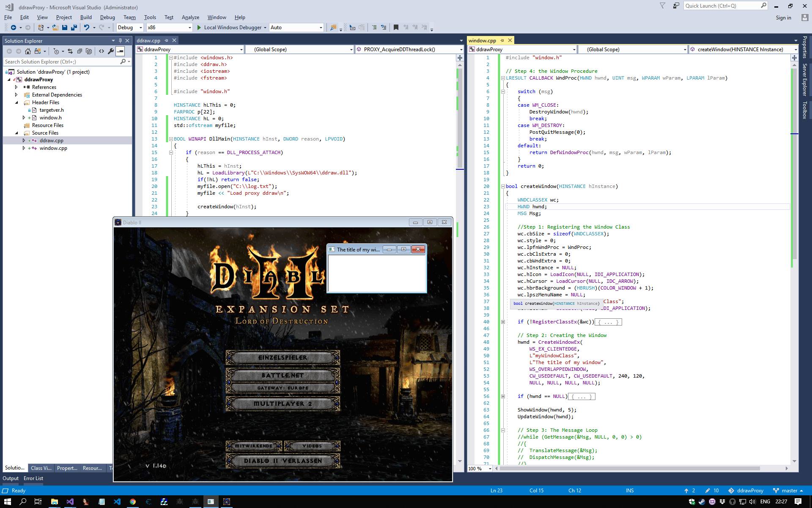Click the Save All icon
This screenshot has height=508, width=812.
(x=74, y=28)
